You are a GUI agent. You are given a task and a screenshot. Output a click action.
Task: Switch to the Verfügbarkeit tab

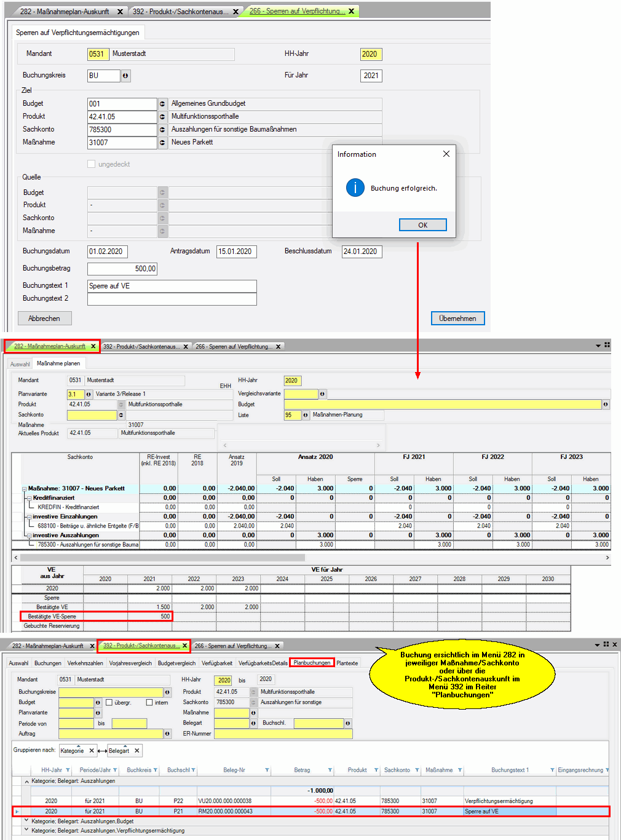coord(217,663)
